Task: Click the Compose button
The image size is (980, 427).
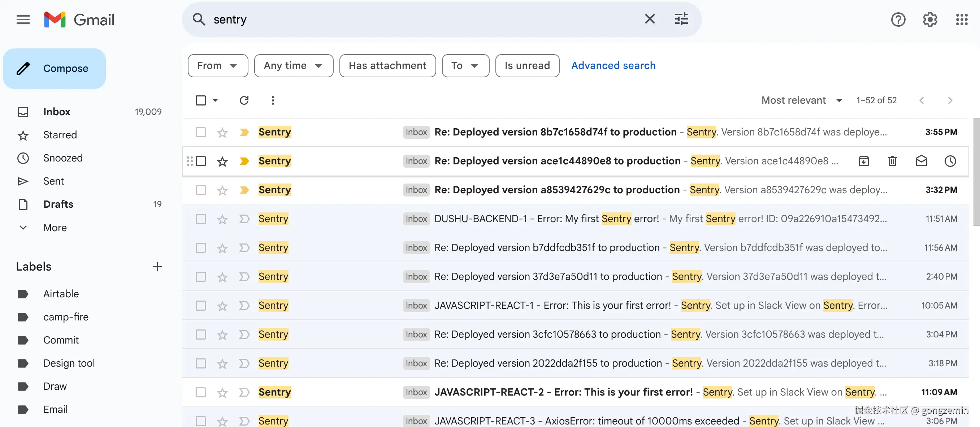Action: 55,69
